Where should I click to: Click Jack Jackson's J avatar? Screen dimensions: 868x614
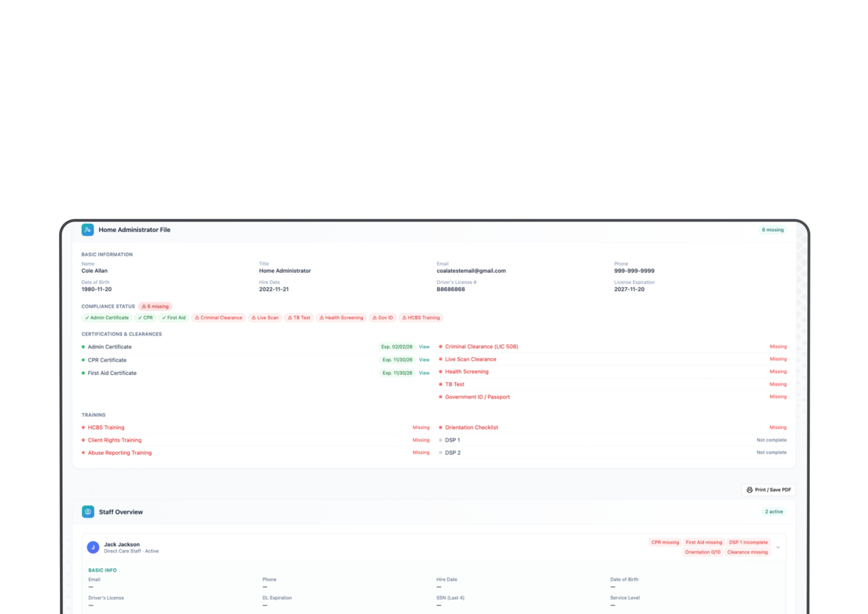pyautogui.click(x=93, y=547)
